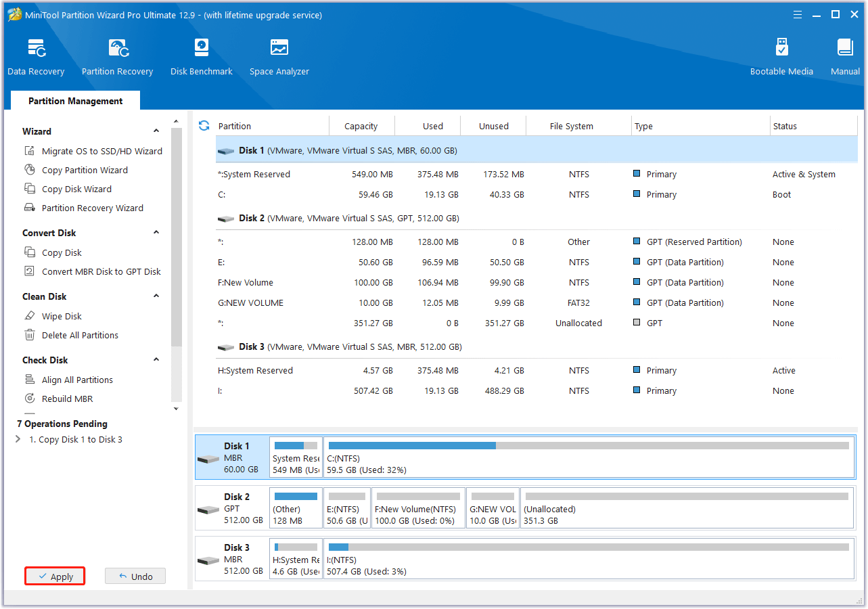This screenshot has width=868, height=609.
Task: Select Disk 3 header row in list
Action: coord(536,346)
